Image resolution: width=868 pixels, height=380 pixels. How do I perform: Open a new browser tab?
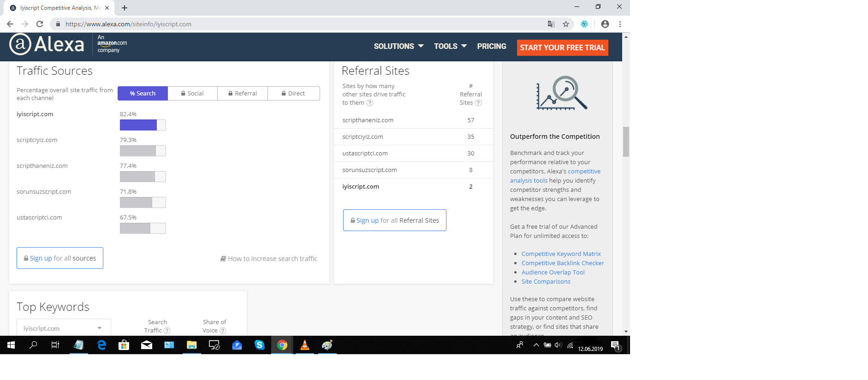click(x=125, y=8)
